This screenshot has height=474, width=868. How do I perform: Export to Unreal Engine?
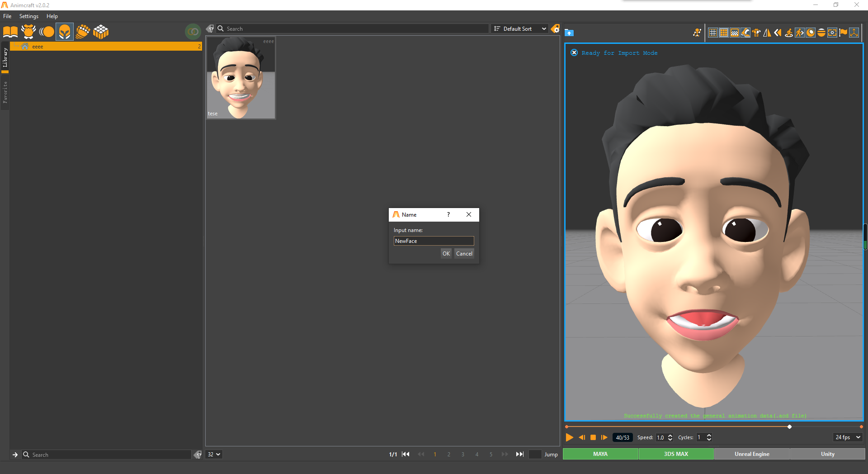click(x=752, y=454)
